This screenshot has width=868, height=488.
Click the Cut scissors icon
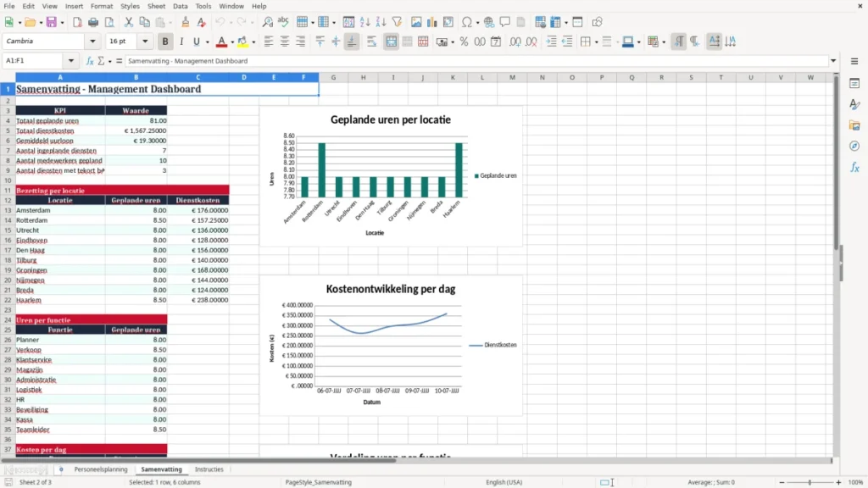point(129,22)
